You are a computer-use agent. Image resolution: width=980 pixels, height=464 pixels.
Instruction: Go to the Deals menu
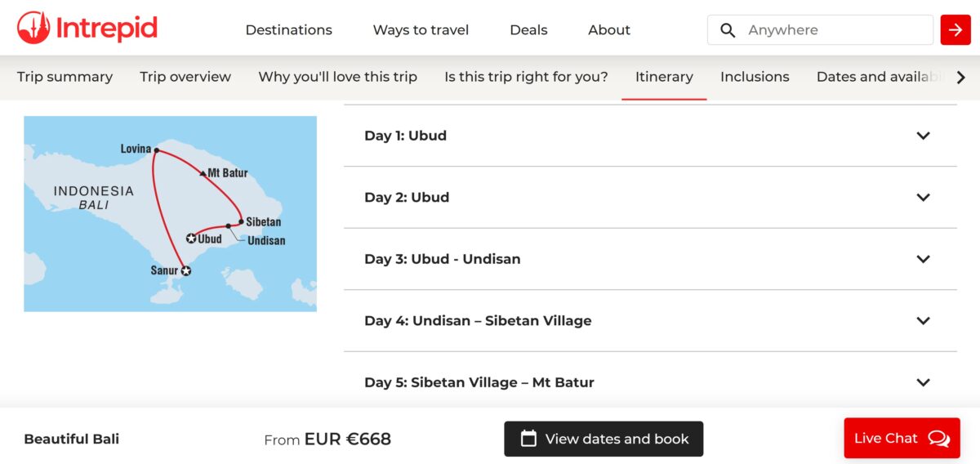[x=528, y=30]
